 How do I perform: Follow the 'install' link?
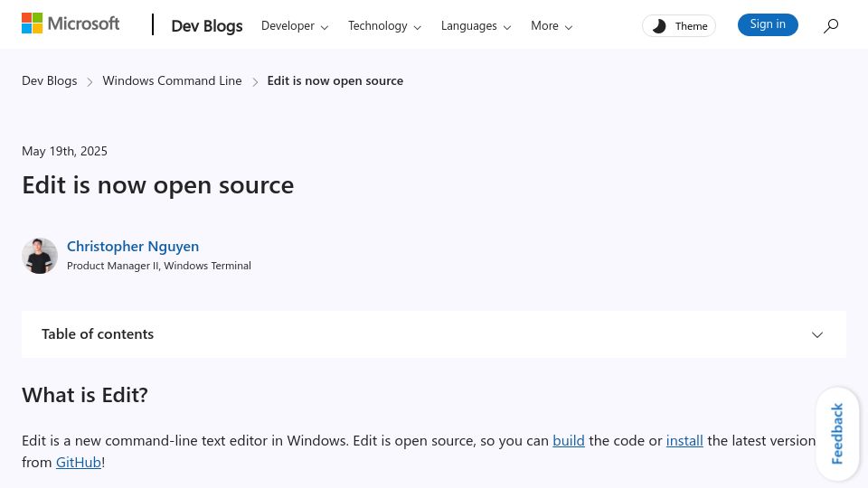(x=684, y=440)
